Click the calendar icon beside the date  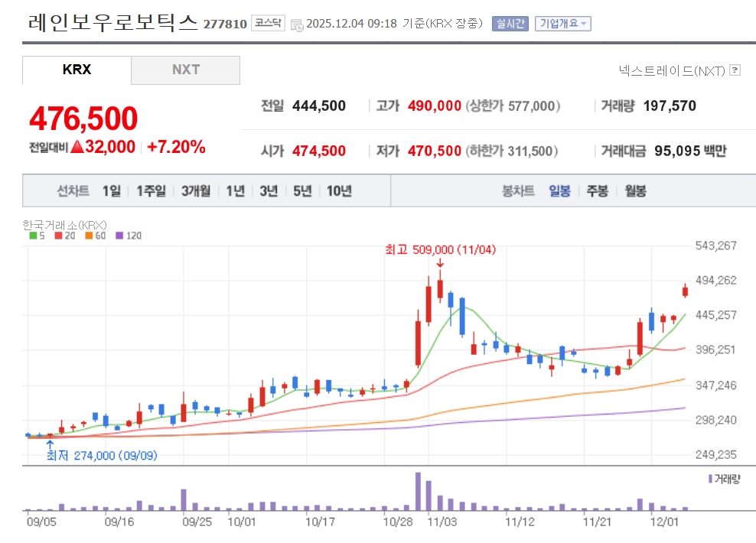click(x=297, y=24)
